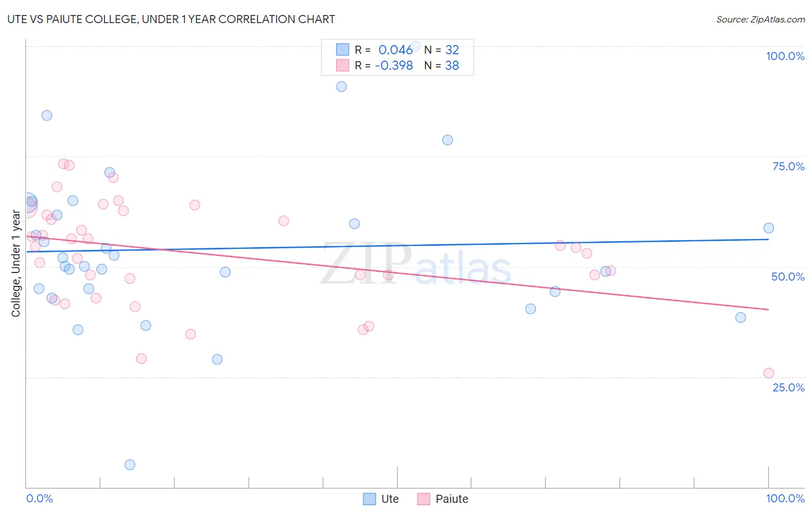Select the lowest blue Ute data point
812x515 pixels.
click(130, 465)
